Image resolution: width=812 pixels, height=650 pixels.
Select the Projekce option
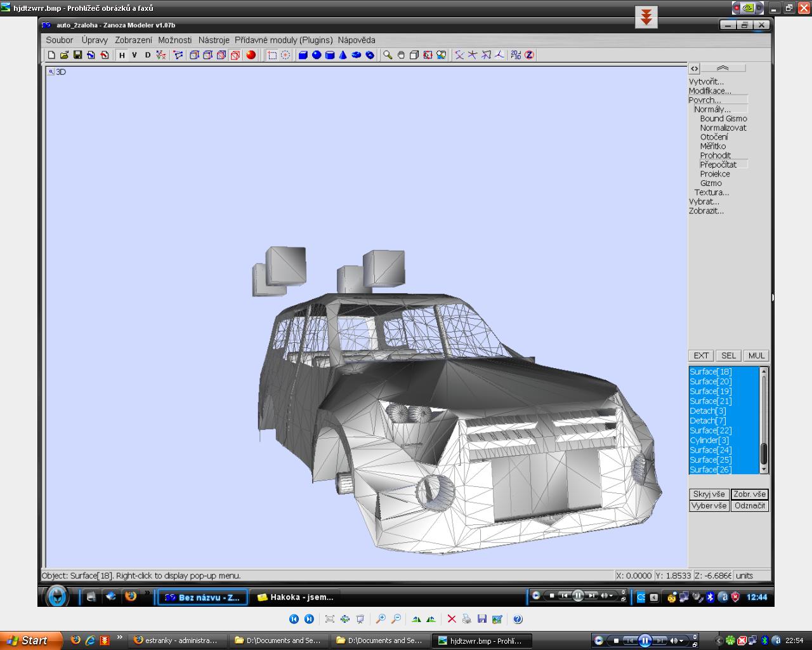pyautogui.click(x=715, y=174)
